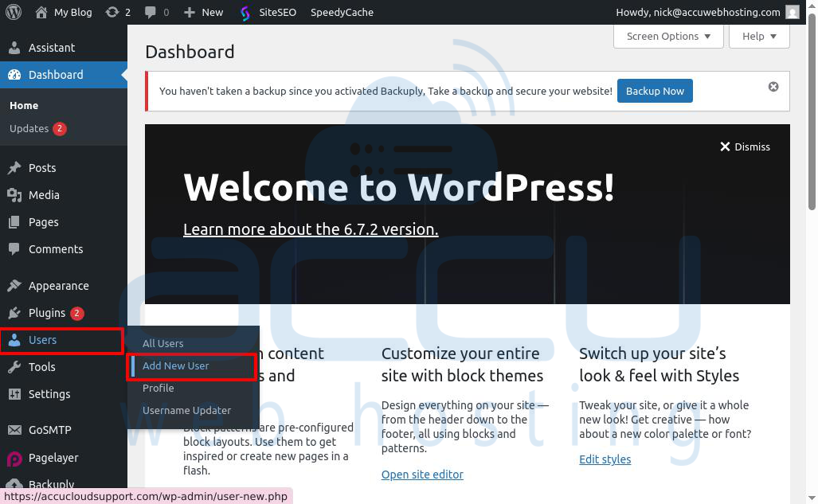This screenshot has height=504, width=818.
Task: Click the Pagelayer logo icon
Action: [x=14, y=458]
